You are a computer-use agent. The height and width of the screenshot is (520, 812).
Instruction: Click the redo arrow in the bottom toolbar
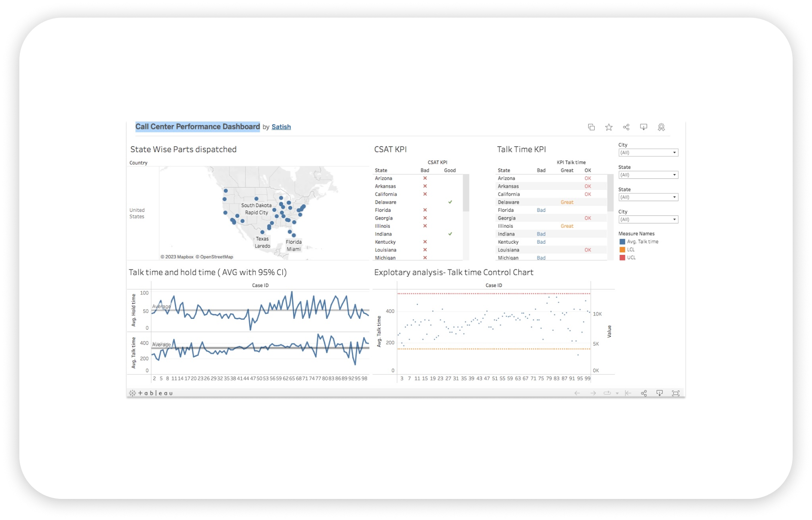[592, 393]
